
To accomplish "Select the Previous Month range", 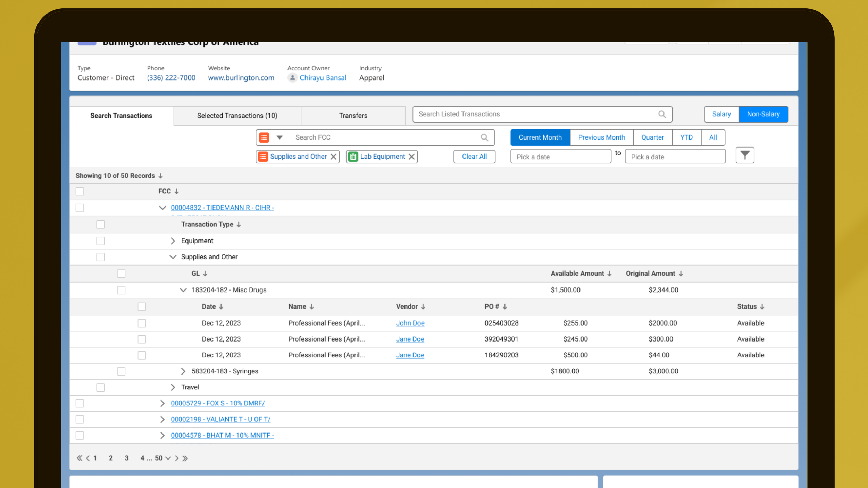I will pos(602,137).
